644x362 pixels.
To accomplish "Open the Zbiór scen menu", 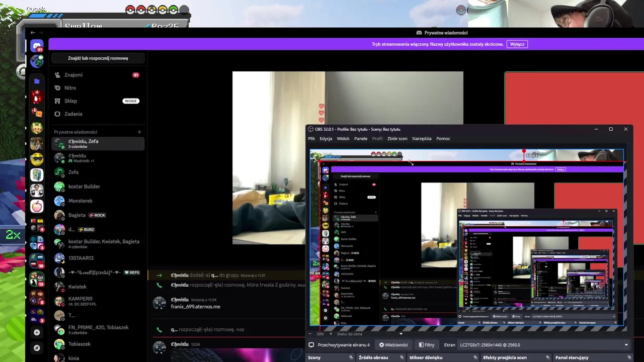I will [x=397, y=139].
